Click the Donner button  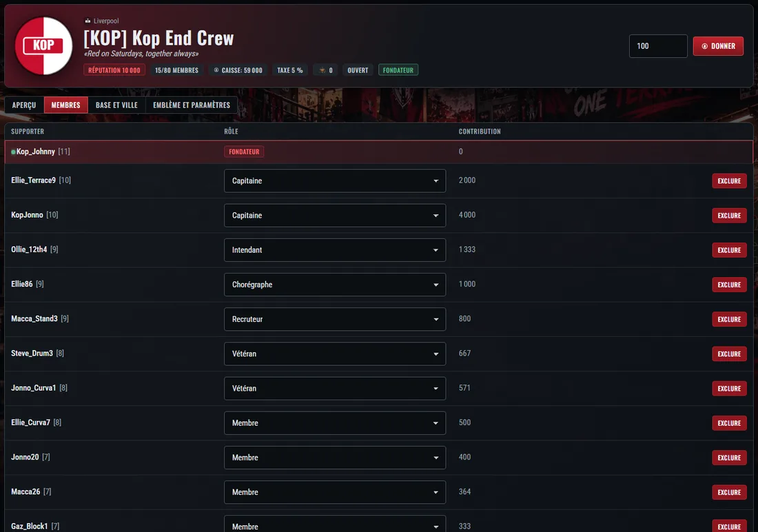718,46
